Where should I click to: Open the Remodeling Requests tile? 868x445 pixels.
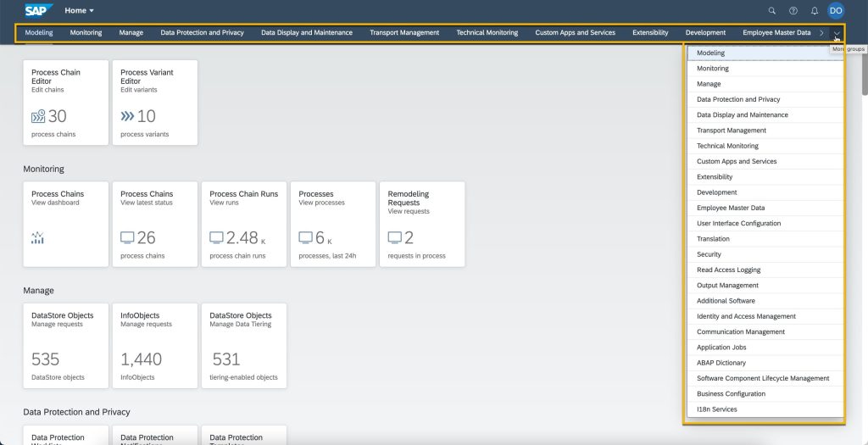422,224
